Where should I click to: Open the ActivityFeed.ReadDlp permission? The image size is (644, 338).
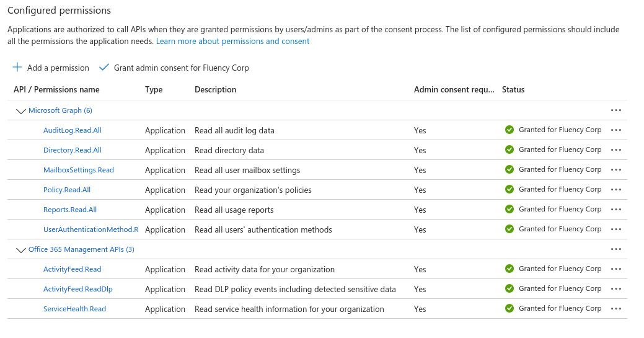[77, 289]
